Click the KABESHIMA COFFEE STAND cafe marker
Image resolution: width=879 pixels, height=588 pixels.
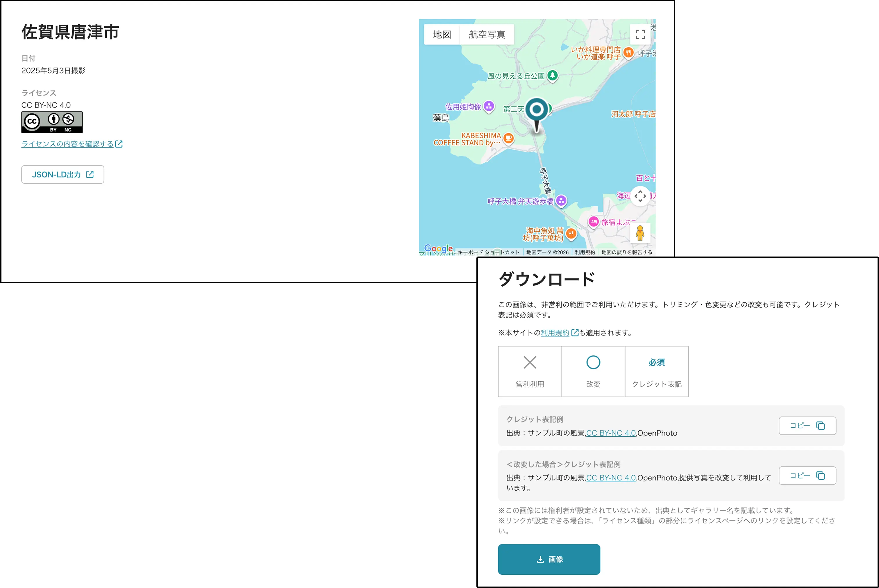coord(508,138)
